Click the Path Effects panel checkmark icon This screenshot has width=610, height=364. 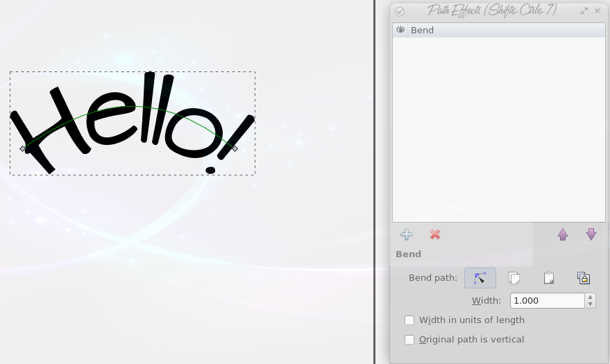point(400,11)
